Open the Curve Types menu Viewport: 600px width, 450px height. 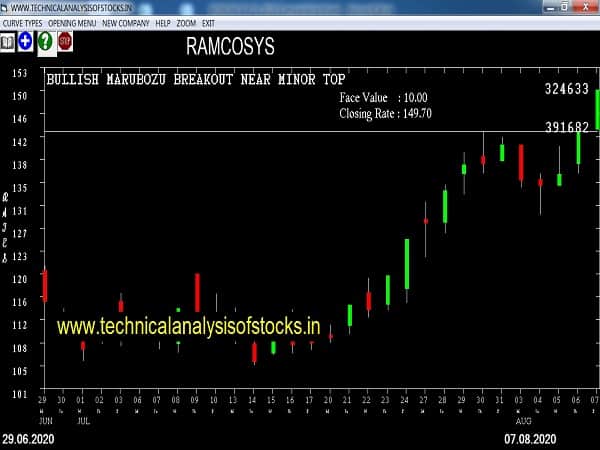point(25,22)
